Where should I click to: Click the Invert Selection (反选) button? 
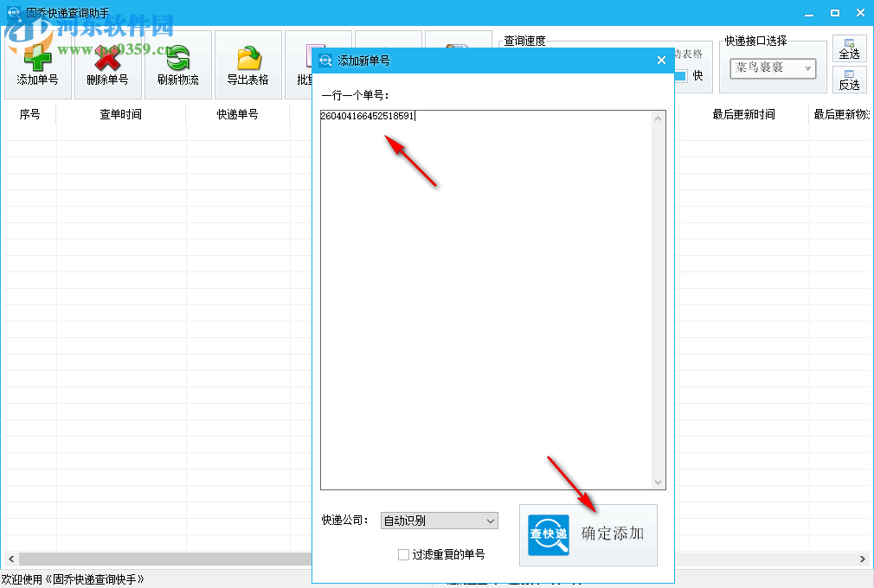tap(849, 79)
